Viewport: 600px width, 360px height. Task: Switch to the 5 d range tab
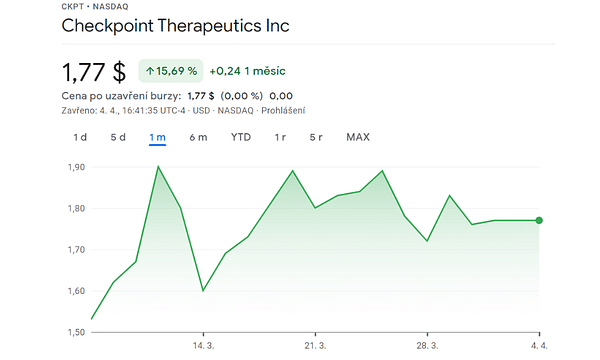[118, 137]
